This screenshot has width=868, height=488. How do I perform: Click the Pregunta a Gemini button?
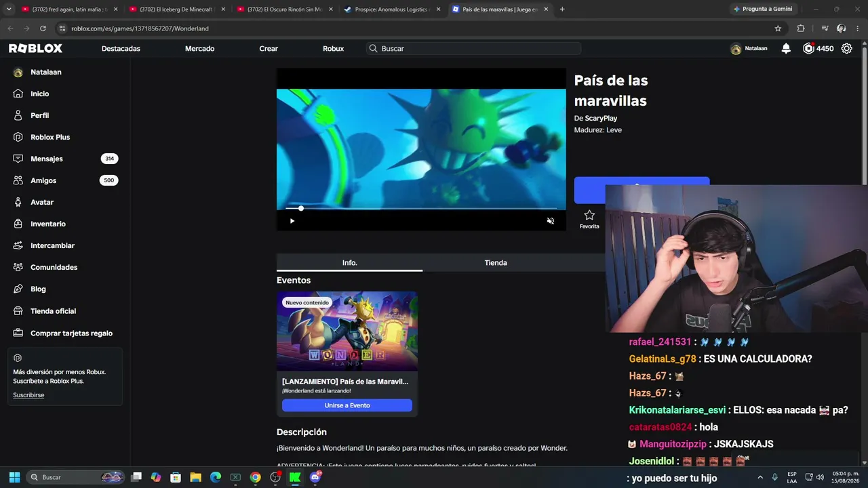click(762, 9)
